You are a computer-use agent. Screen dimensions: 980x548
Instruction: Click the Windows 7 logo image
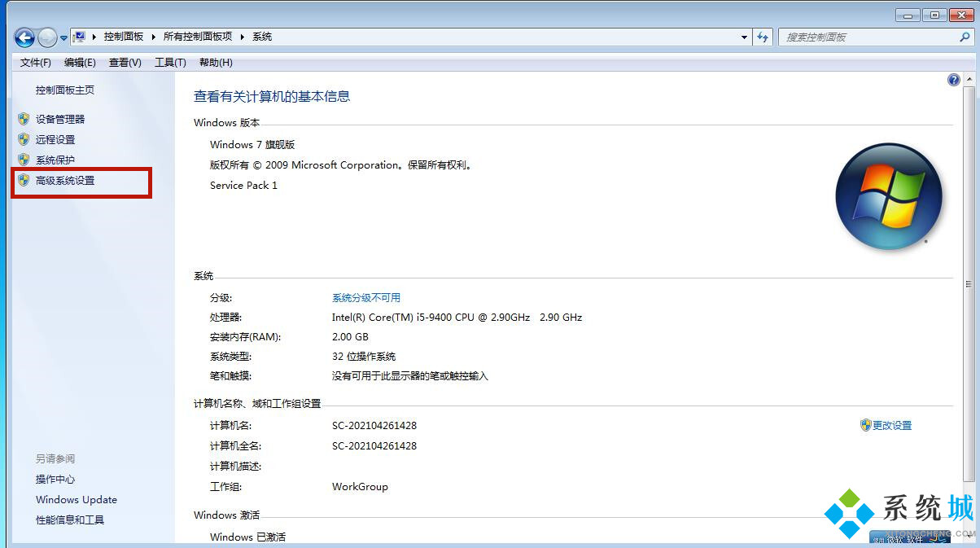point(889,196)
